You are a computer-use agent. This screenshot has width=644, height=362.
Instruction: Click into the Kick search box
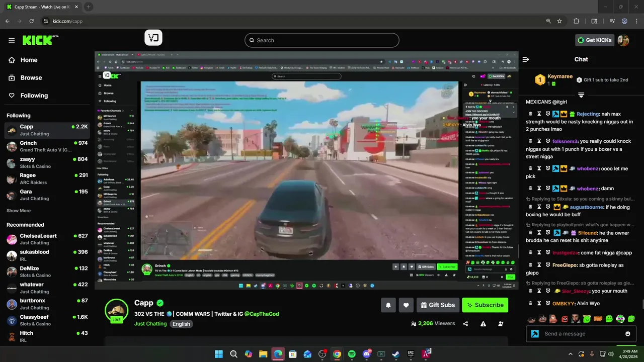pos(322,40)
